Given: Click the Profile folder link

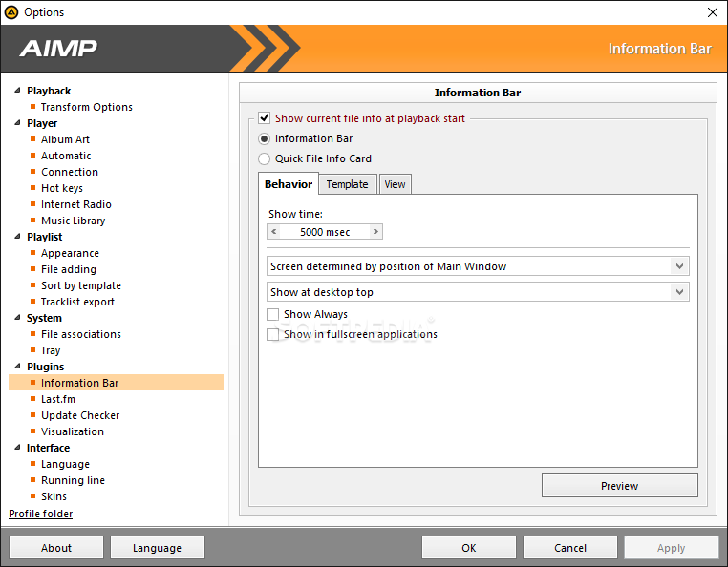Looking at the screenshot, I should tap(41, 514).
